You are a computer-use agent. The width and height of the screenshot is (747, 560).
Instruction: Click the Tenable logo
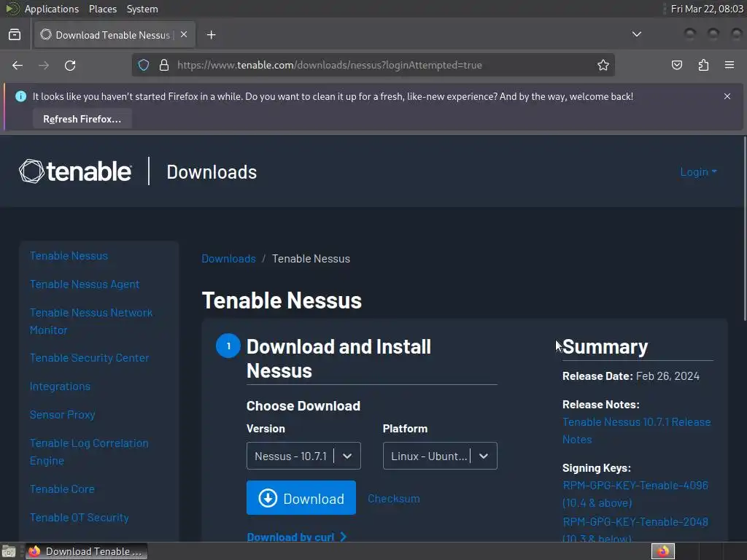75,171
